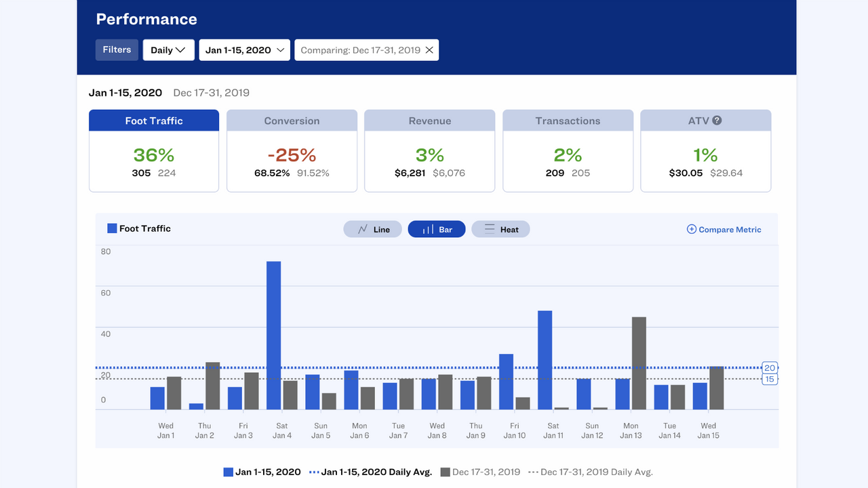Open the Jan 1-15, 2020 date range dropdown
868x488 pixels.
click(244, 49)
